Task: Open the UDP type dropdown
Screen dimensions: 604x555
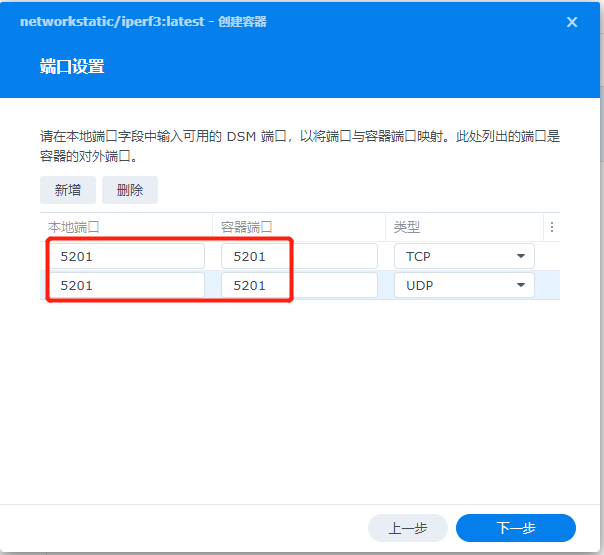Action: 464,285
